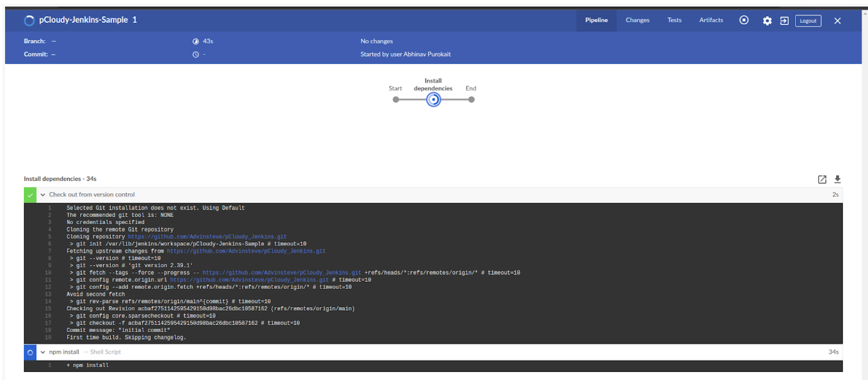Click the green success step status icon
This screenshot has height=380, width=868.
click(30, 195)
